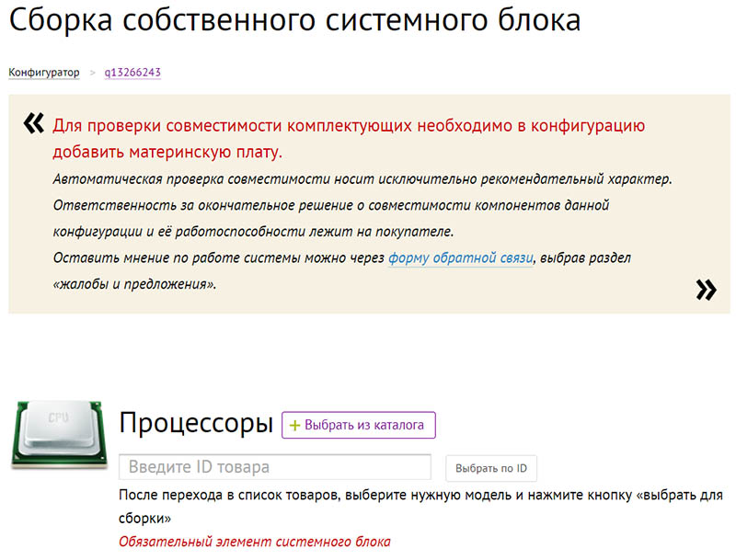Follow the форму обратной связи link
This screenshot has width=736, height=560.
(x=461, y=258)
